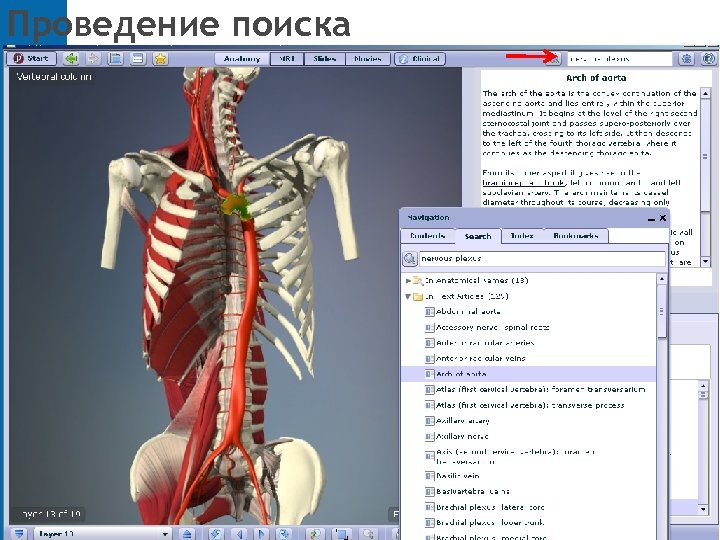This screenshot has height=540, width=720.
Task: Open the Bookmarks tab in Navigation
Action: click(575, 236)
